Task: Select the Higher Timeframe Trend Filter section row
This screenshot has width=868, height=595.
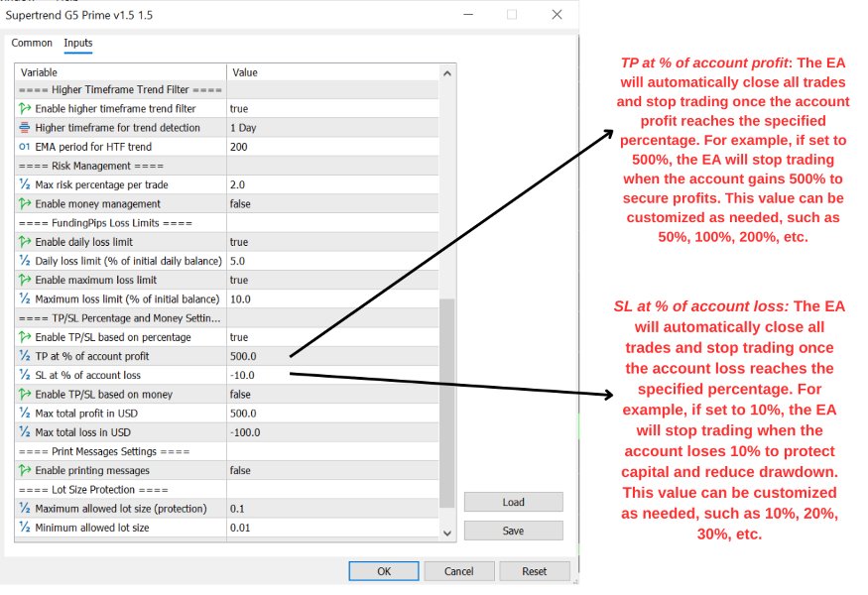Action: (227, 89)
